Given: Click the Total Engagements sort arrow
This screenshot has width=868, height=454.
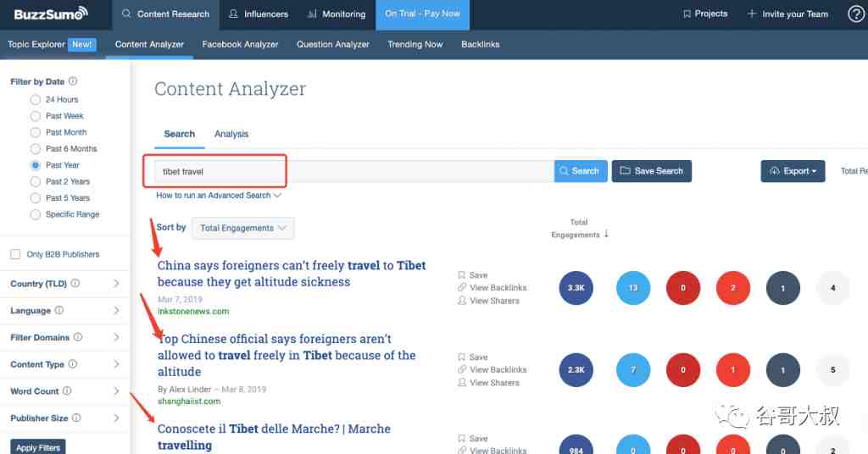Looking at the screenshot, I should click(x=607, y=234).
